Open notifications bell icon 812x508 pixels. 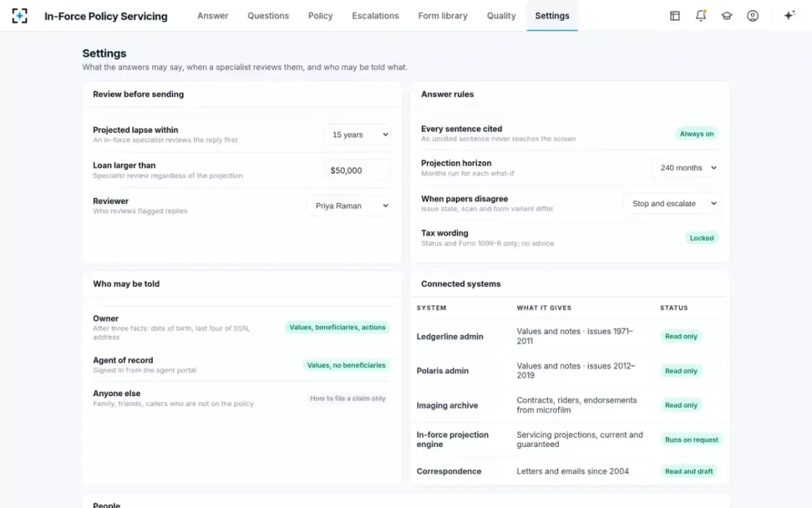click(701, 16)
